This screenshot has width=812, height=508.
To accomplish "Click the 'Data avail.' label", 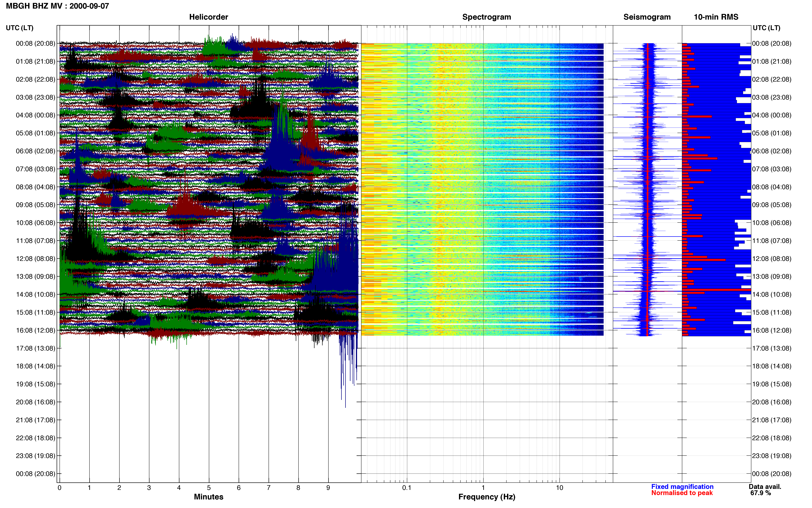I will click(765, 486).
